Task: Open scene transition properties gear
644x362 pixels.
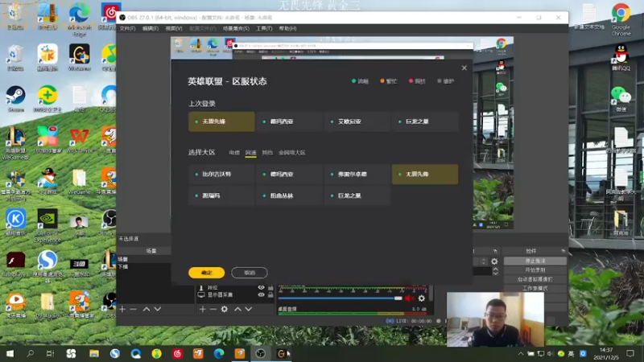Action: click(494, 261)
